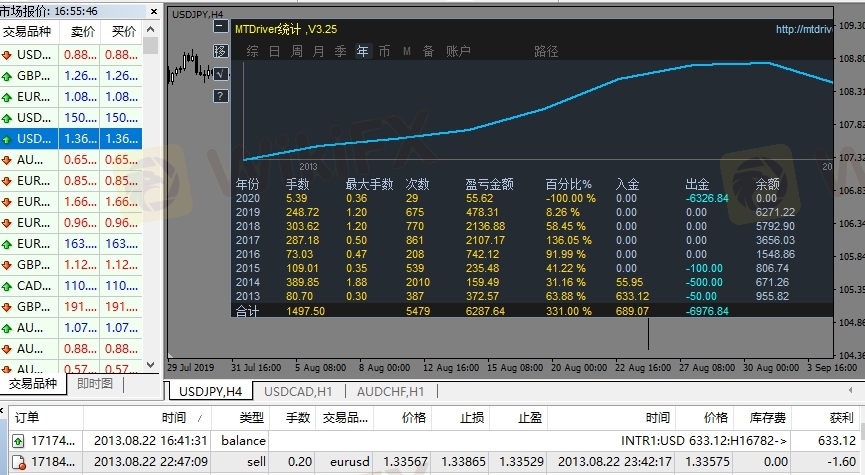Close the Market Watch panel
Image resolution: width=865 pixels, height=475 pixels.
[154, 11]
